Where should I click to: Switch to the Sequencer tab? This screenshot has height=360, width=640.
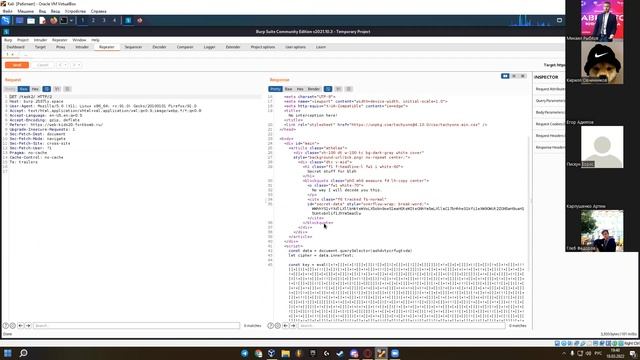point(133,47)
